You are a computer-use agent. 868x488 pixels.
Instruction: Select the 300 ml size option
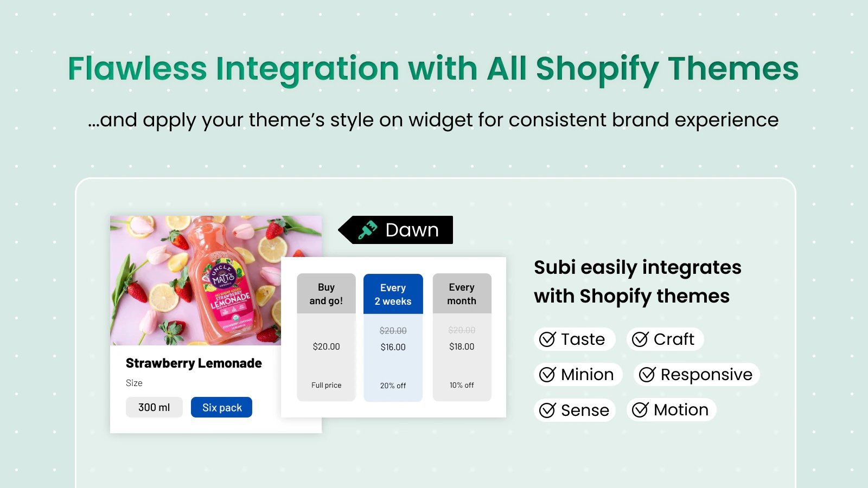(154, 407)
